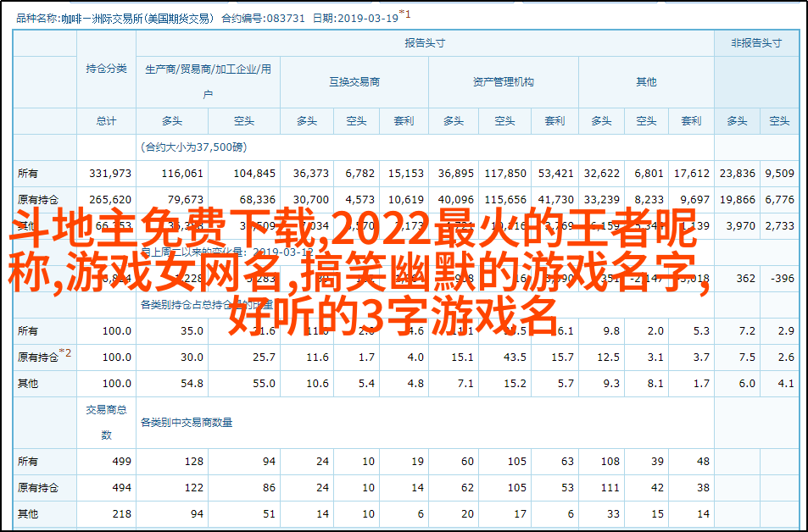Select the 非报告头寸 header cell

click(x=756, y=43)
